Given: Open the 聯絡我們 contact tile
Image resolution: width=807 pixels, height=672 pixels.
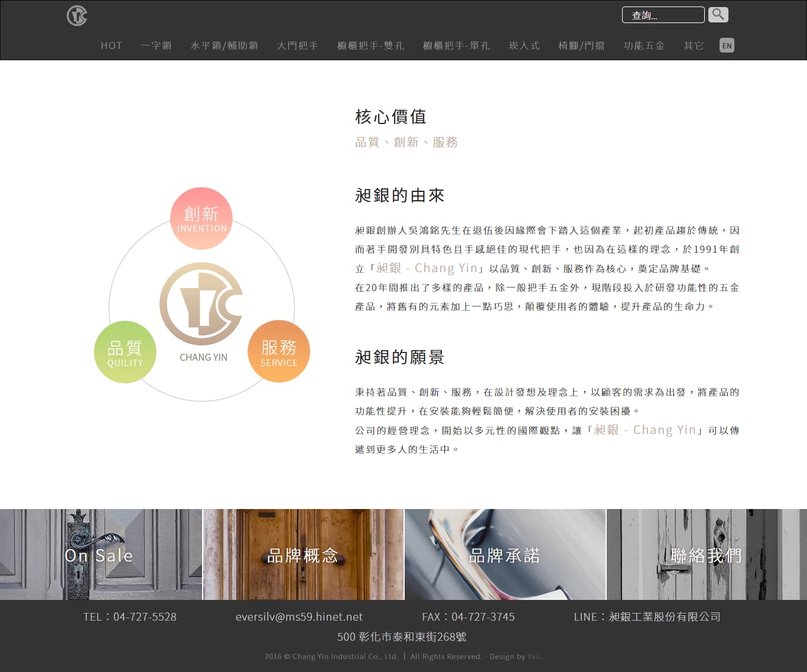Looking at the screenshot, I should point(707,554).
